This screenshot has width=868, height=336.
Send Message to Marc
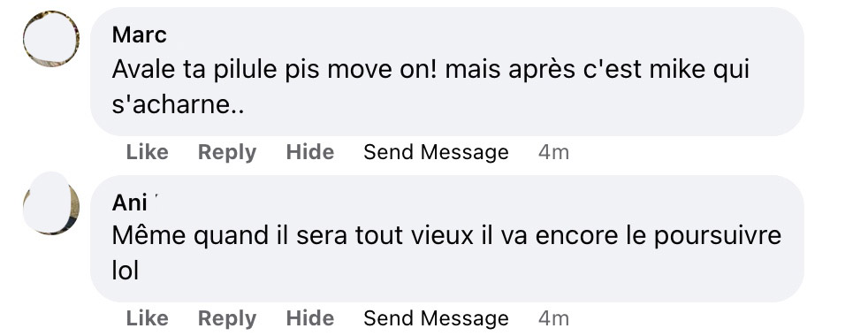point(436,152)
